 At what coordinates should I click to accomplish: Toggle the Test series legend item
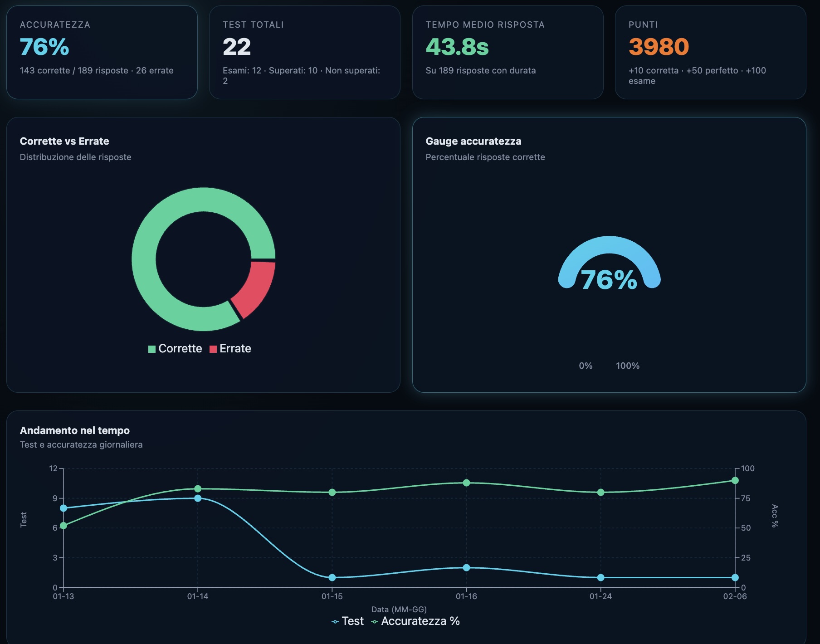click(347, 621)
